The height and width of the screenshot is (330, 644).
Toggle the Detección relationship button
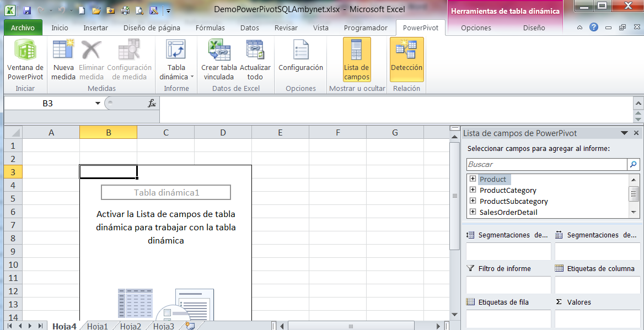click(406, 59)
